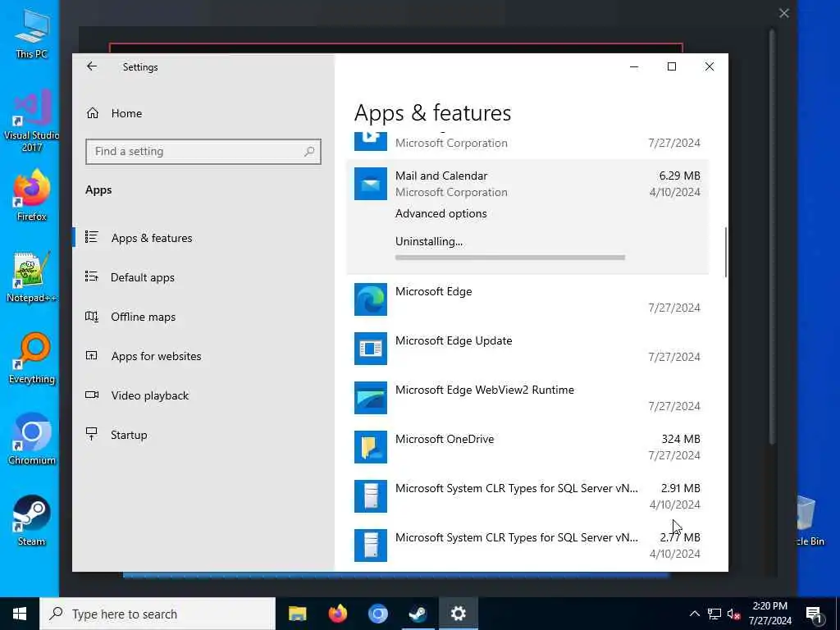Click the 324 MB size of Microsoft OneDrive
Viewport: 840px width, 630px height.
coord(680,439)
